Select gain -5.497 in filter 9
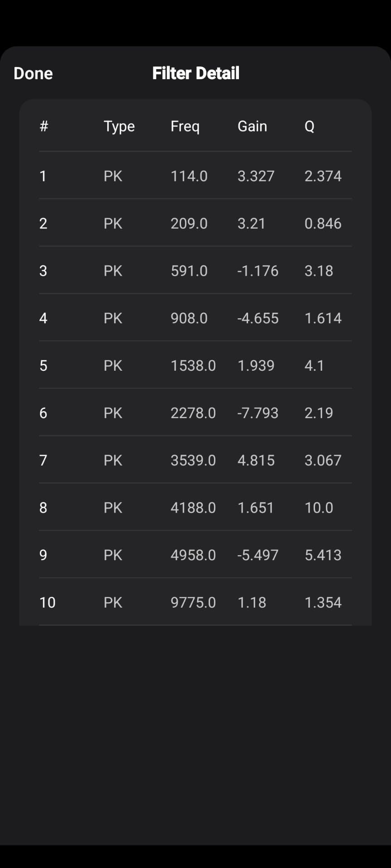Screen dimensions: 391x868 point(257,555)
